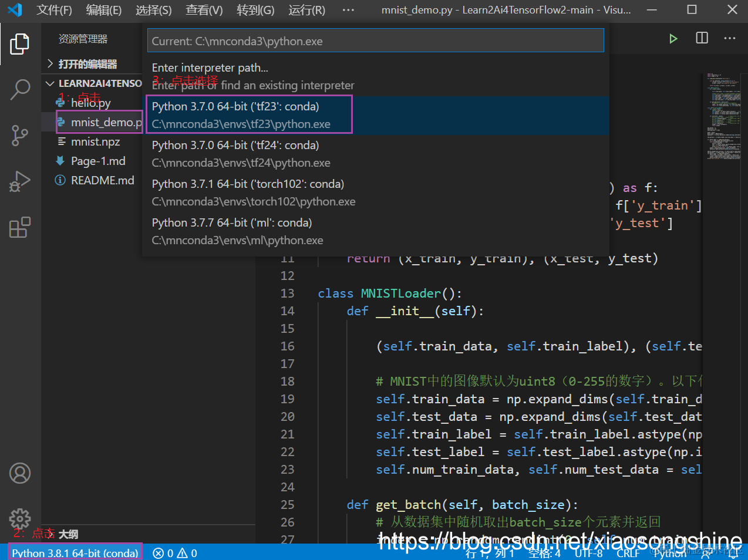The image size is (748, 560).
Task: Click 'def __init__(self):' code line
Action: point(415,311)
